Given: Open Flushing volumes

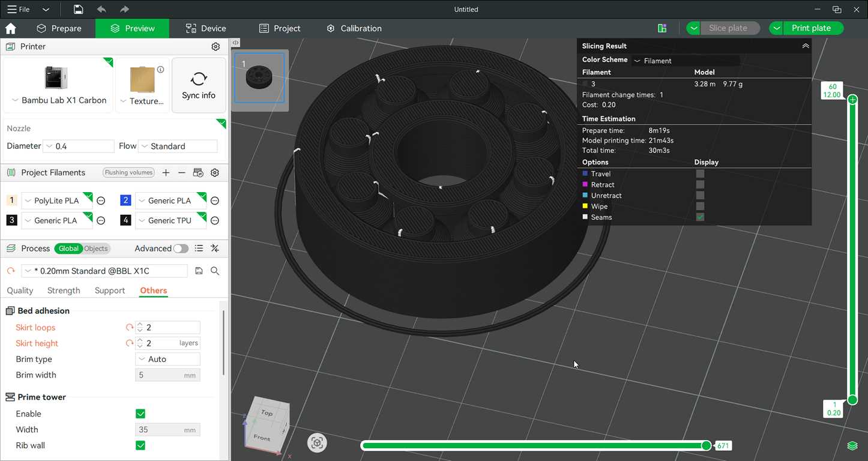Looking at the screenshot, I should (x=128, y=172).
